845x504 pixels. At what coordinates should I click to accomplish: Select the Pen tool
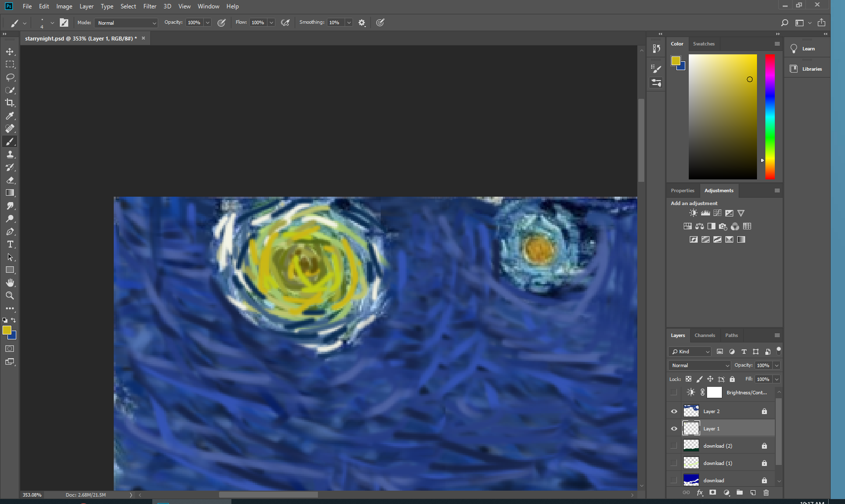coord(10,231)
